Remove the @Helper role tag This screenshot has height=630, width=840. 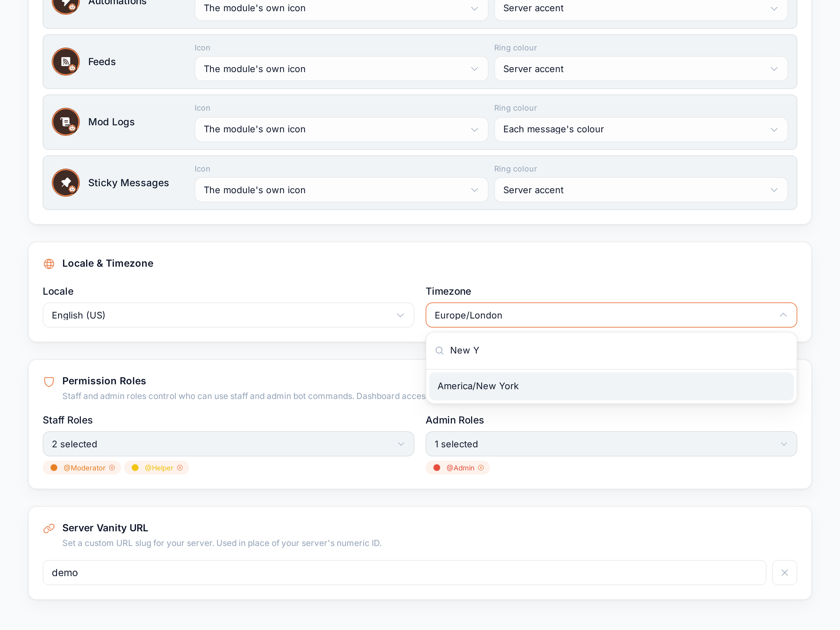180,468
